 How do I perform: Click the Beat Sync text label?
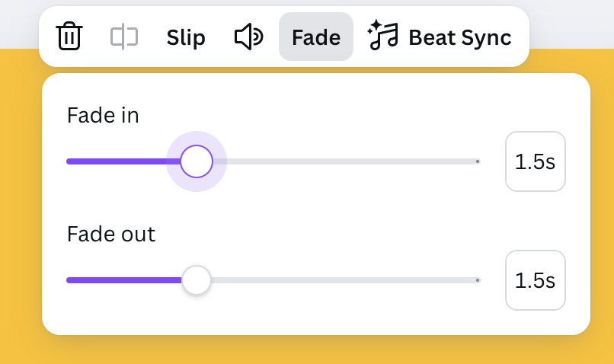tap(459, 37)
